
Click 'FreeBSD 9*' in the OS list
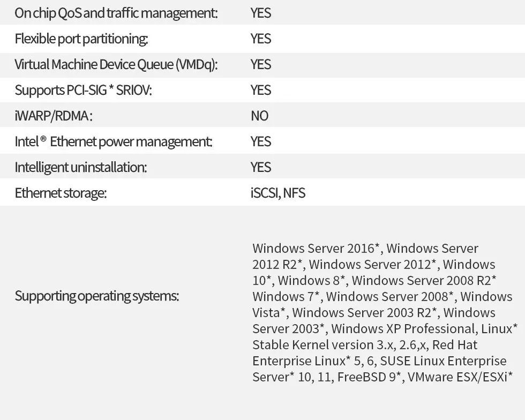pos(370,377)
